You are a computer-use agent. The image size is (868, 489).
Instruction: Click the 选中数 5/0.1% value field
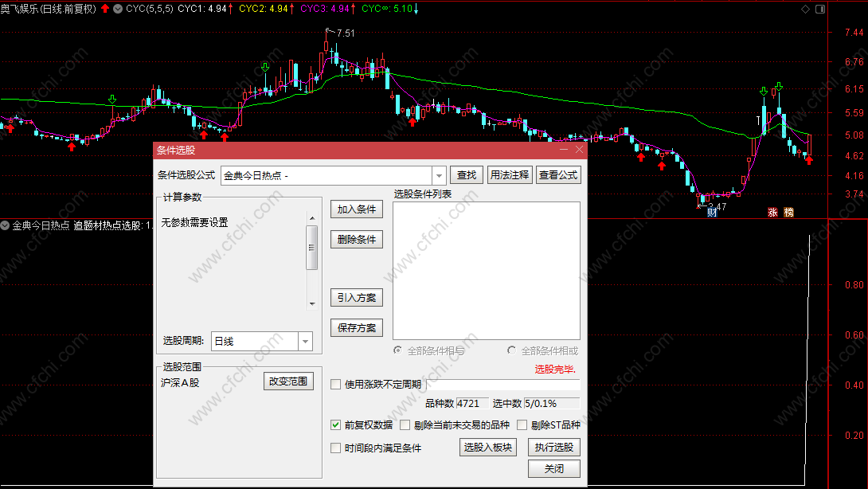[x=552, y=404]
